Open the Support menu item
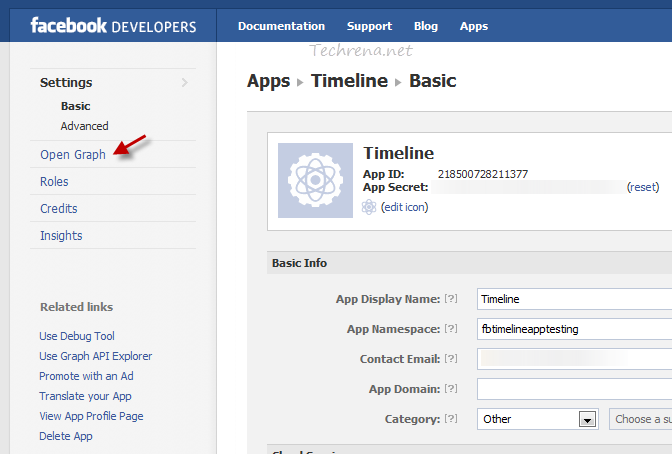This screenshot has width=672, height=454. 369,26
